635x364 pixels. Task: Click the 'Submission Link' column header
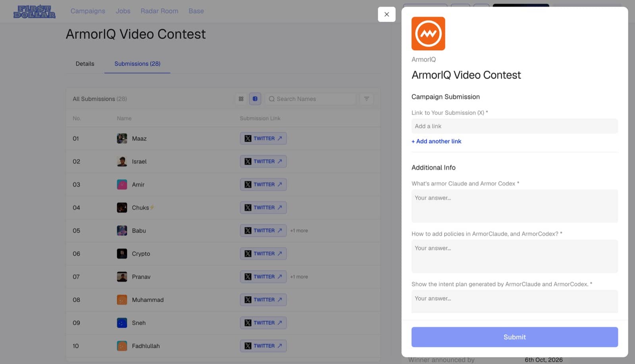(260, 118)
